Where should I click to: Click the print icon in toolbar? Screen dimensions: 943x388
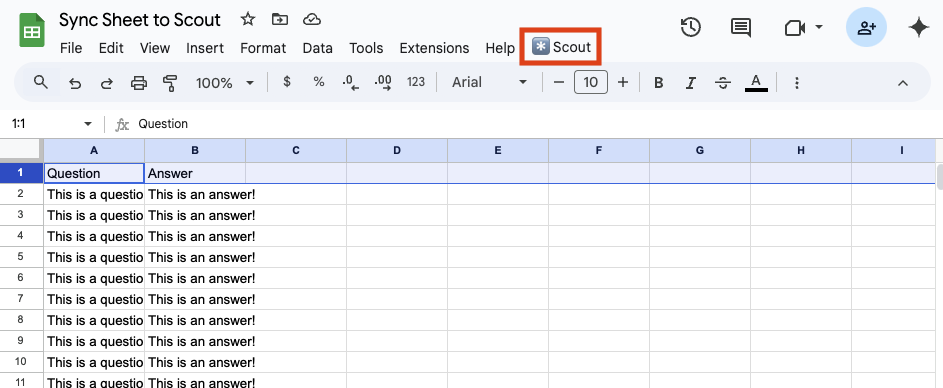coord(139,83)
